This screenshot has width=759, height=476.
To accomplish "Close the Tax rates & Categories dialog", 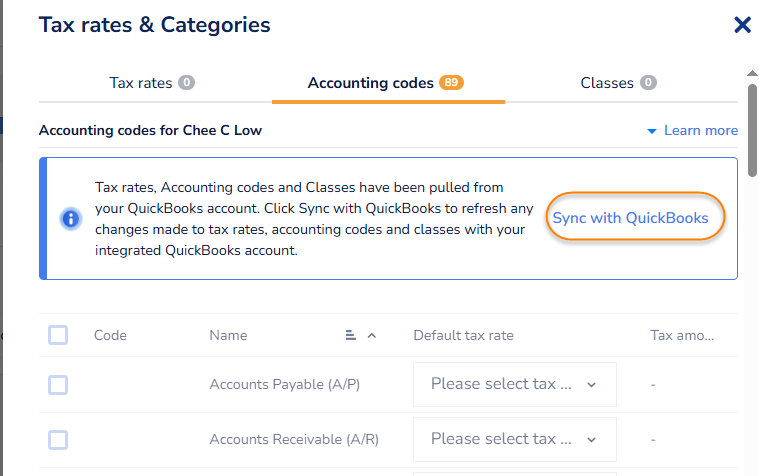I will (x=742, y=25).
